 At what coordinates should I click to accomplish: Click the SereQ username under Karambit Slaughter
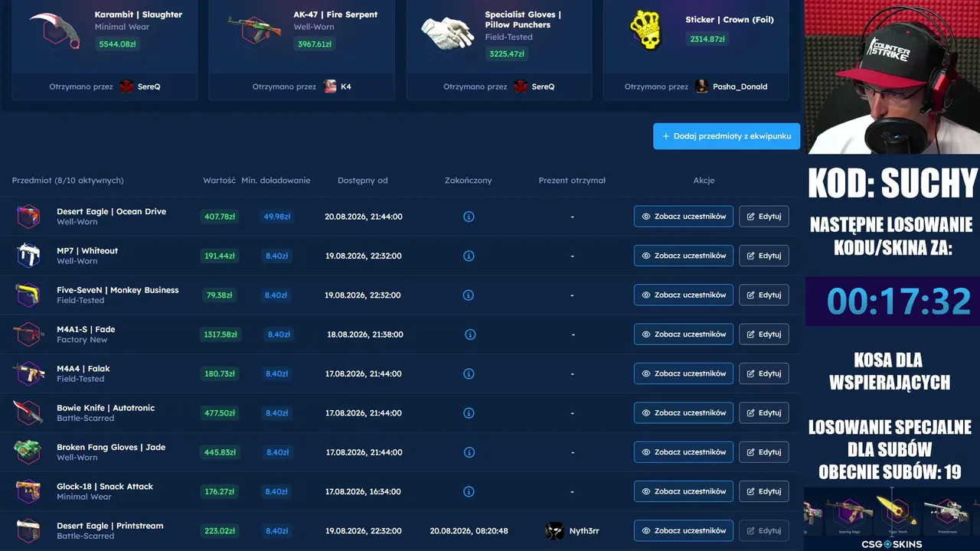(149, 86)
